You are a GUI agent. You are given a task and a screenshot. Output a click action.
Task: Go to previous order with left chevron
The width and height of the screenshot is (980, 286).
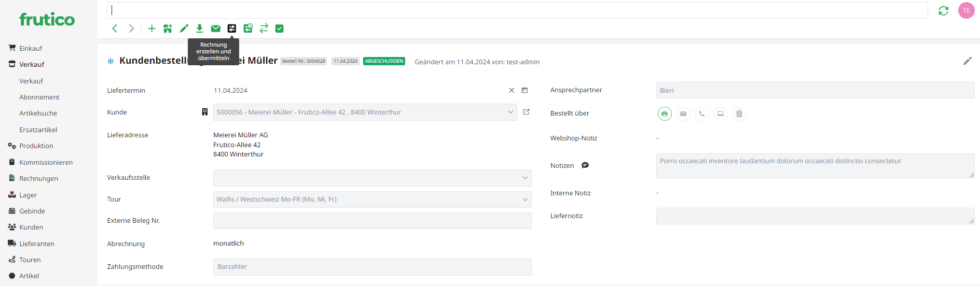click(x=115, y=28)
